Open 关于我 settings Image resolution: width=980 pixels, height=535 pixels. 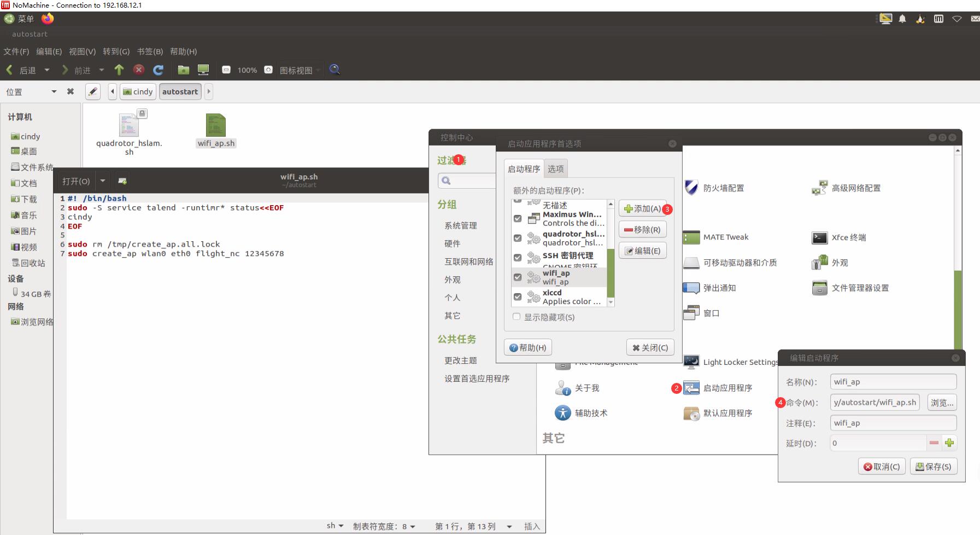[x=577, y=388]
